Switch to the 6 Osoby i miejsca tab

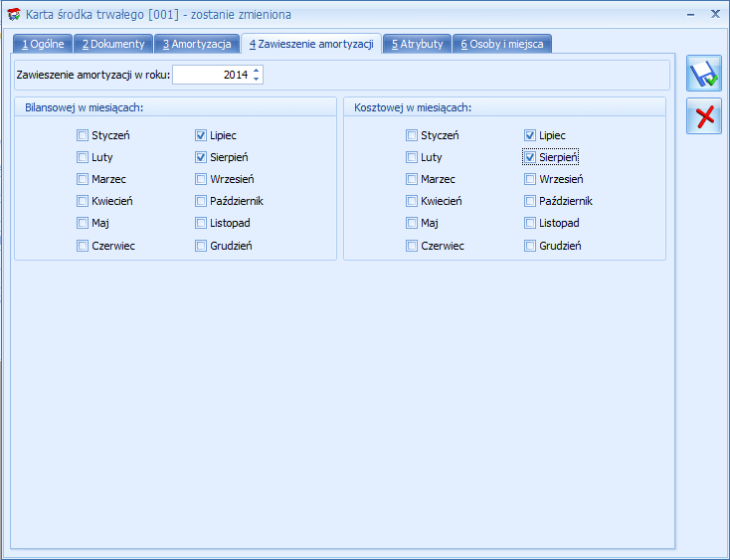(502, 44)
